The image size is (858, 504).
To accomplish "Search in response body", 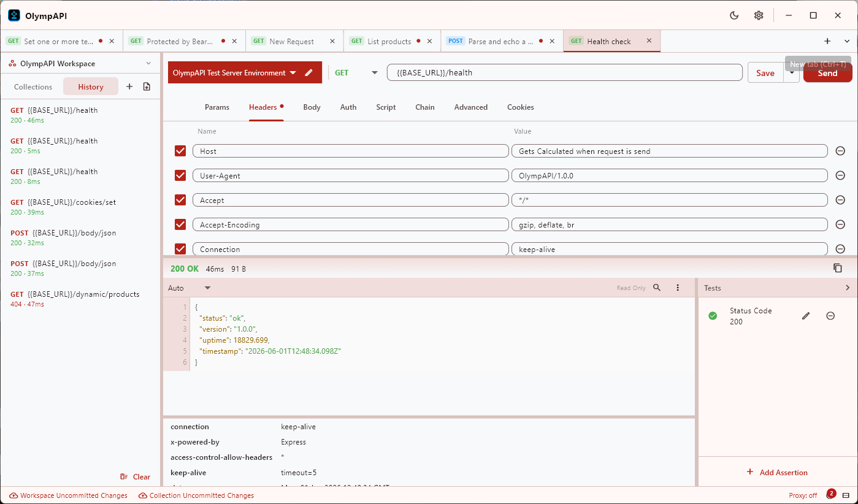I will 657,288.
